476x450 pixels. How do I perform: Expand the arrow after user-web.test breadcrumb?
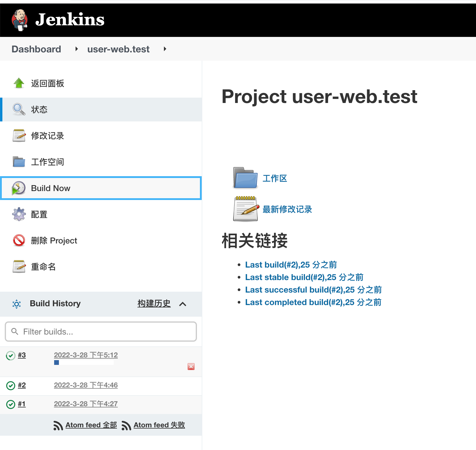(x=165, y=49)
